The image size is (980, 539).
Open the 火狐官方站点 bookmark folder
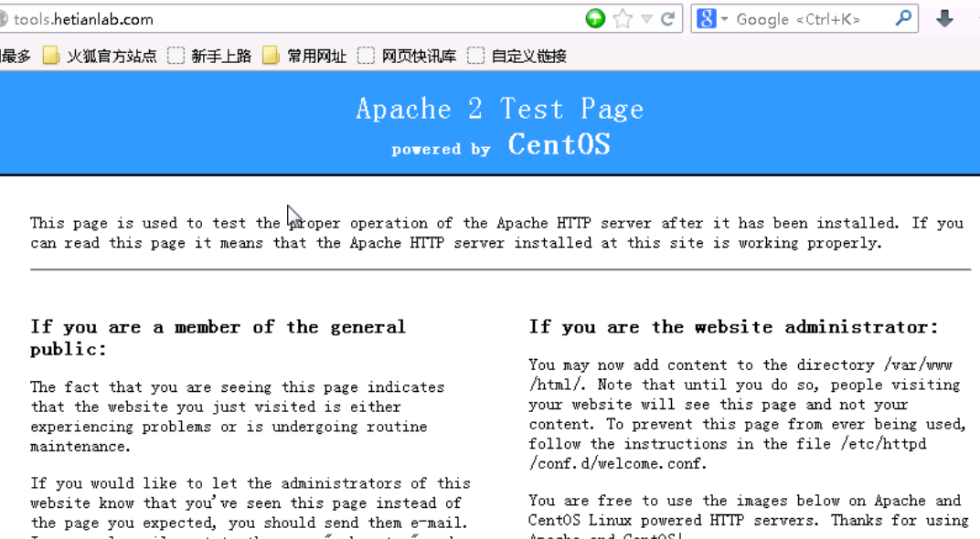[100, 57]
